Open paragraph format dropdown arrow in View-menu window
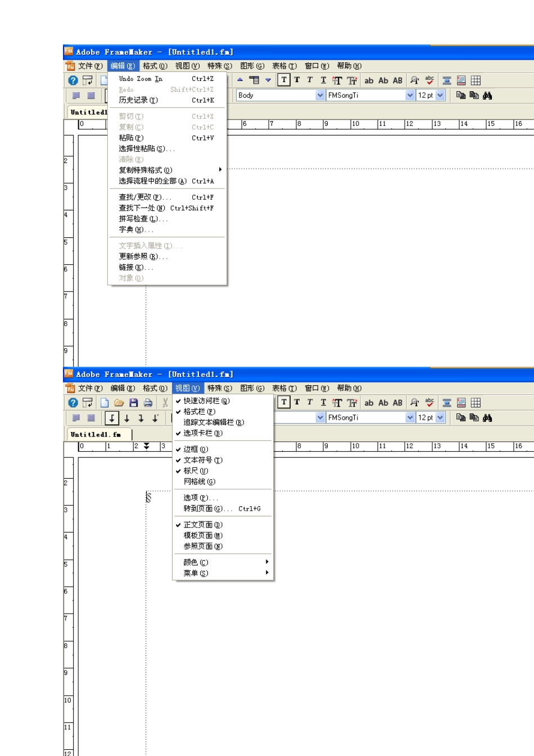Screen dimensions: 534x756 point(320,417)
